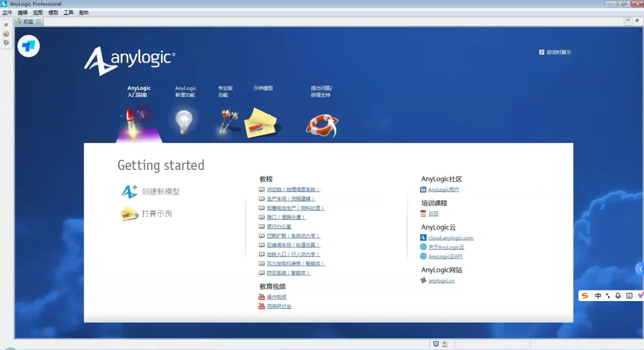Click the book icon beside 供应链 tutorial

pyautogui.click(x=262, y=190)
